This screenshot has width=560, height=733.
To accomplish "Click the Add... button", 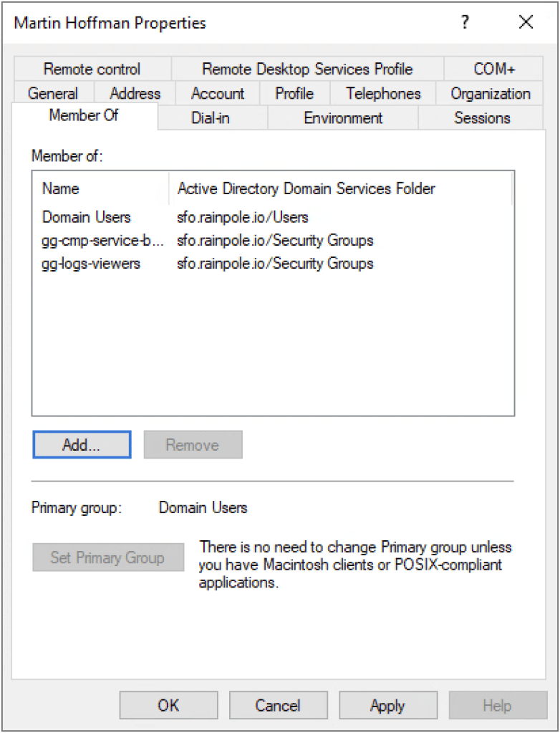I will tap(82, 445).
